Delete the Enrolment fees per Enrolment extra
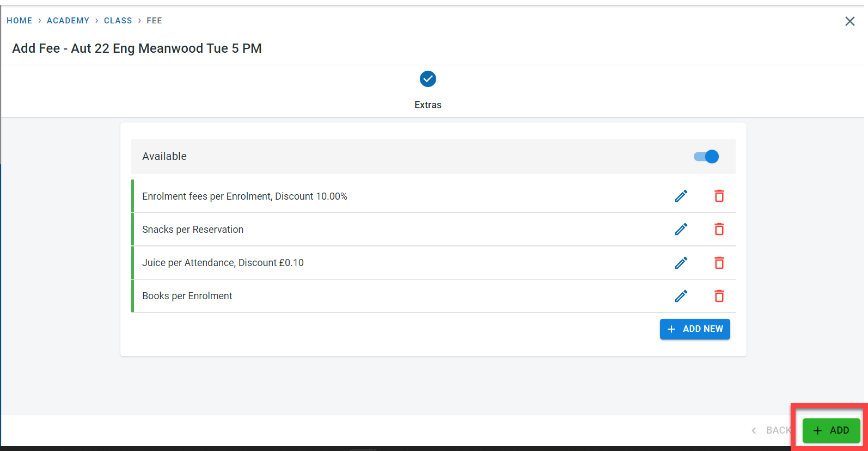This screenshot has width=868, height=451. (719, 196)
